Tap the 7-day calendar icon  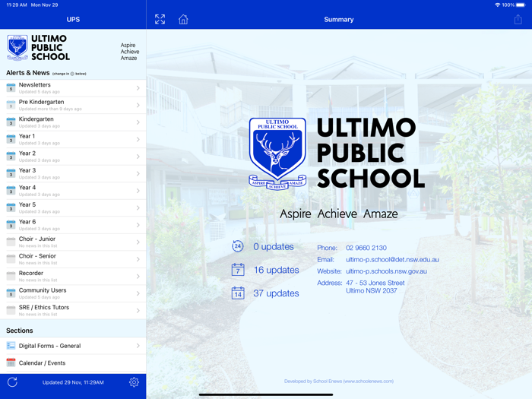(x=238, y=270)
